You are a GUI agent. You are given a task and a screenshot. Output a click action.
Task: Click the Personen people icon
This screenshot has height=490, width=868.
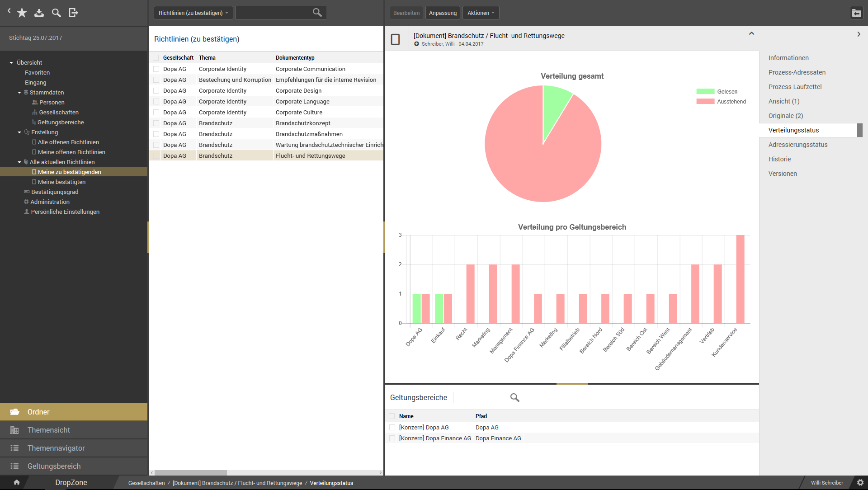click(x=35, y=102)
